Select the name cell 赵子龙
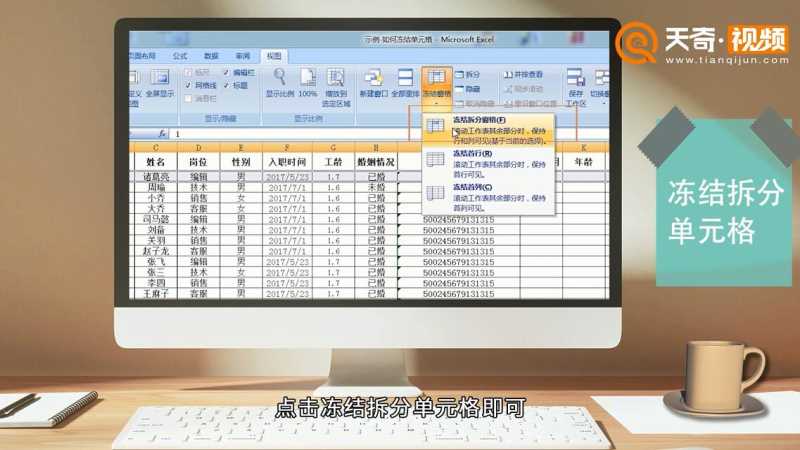The image size is (800, 450). click(x=156, y=251)
